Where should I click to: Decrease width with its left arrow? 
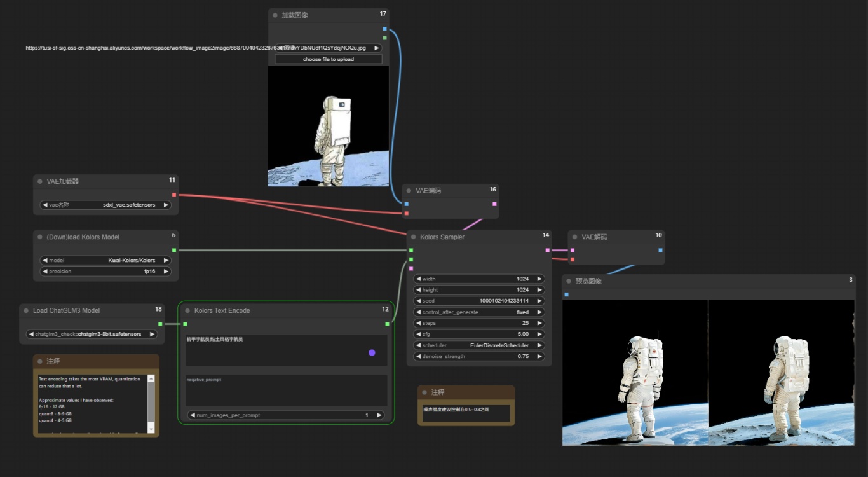click(419, 279)
